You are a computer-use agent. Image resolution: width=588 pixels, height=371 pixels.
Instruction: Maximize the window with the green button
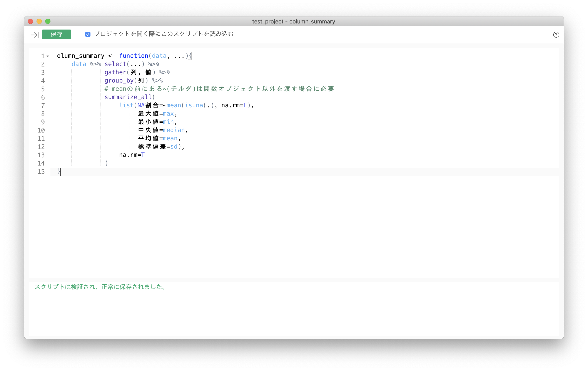(x=48, y=22)
